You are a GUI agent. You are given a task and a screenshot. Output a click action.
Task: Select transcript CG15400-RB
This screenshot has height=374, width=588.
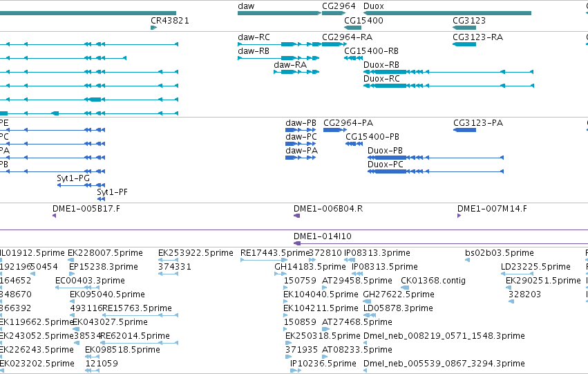point(353,58)
